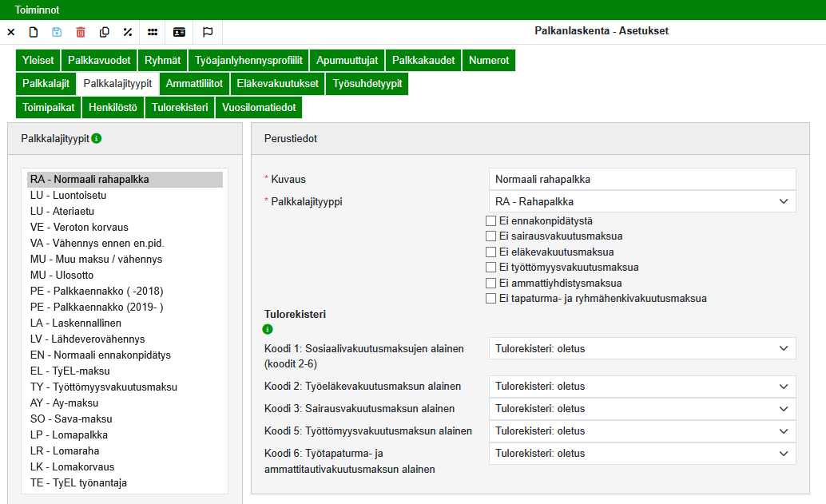Open the Koodi 5 Työttömyysvakuutusmaksun dropdown
Viewport: 826px width, 504px height.
pyautogui.click(x=641, y=431)
